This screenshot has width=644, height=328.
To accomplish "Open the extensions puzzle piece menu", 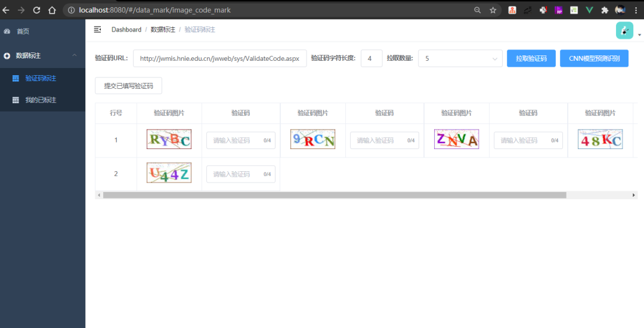I will click(605, 10).
